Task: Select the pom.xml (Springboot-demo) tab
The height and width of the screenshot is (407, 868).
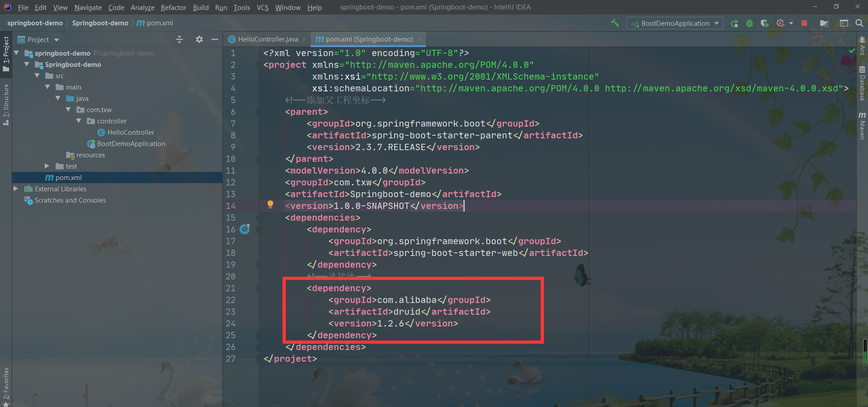Action: point(369,39)
